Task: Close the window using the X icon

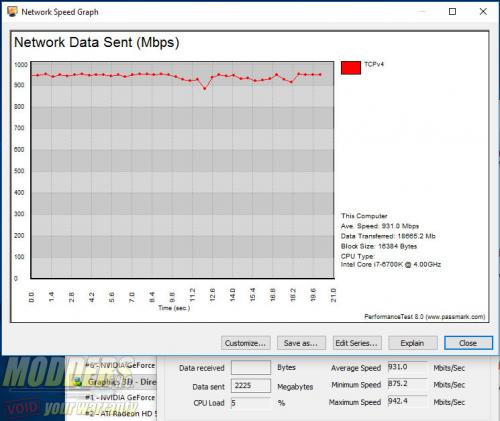Action: pyautogui.click(x=483, y=12)
